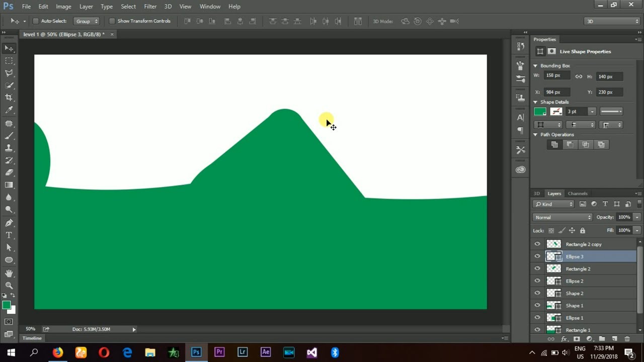Click the bounding box width field

tap(557, 75)
